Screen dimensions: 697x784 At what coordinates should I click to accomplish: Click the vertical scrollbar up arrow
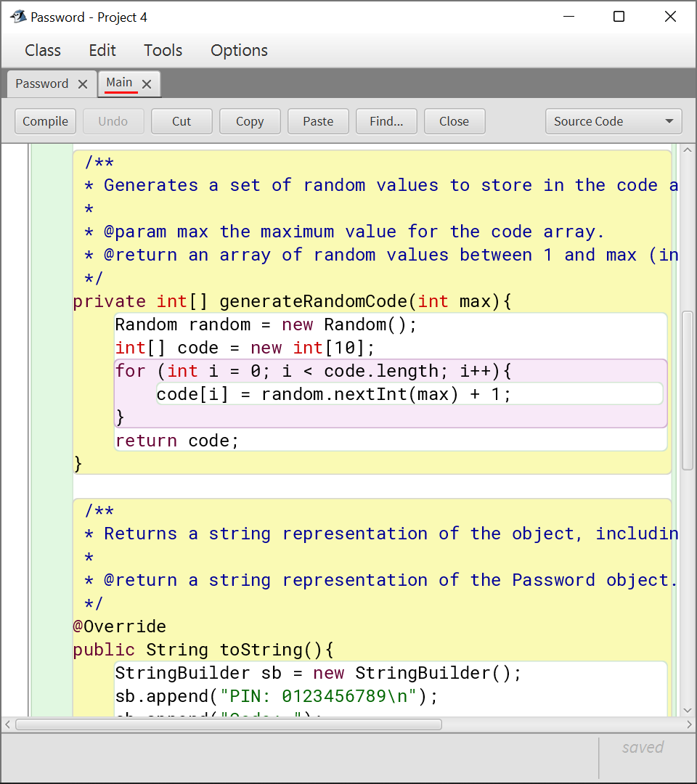tap(688, 150)
